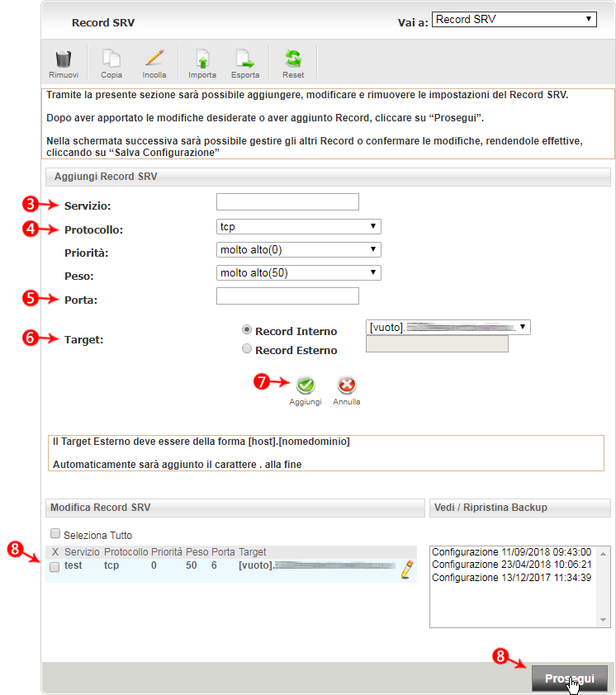The image size is (616, 695).
Task: Click the Copia toolbar icon
Action: pos(111,59)
